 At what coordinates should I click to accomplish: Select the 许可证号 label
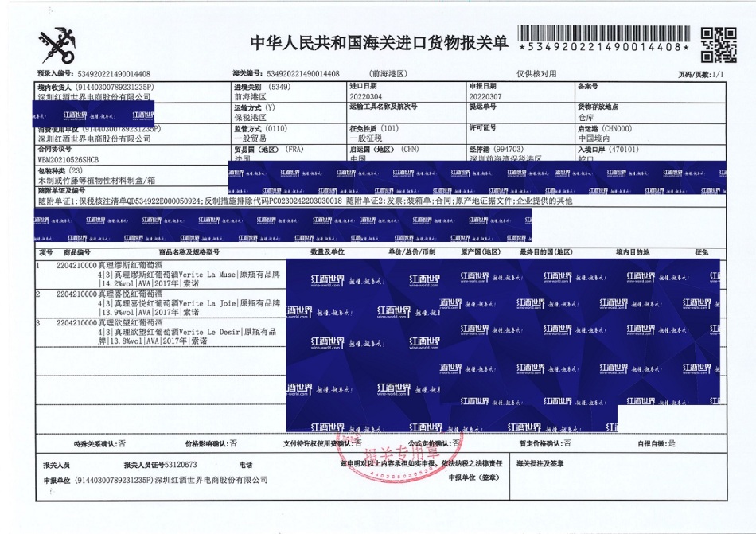coord(482,127)
